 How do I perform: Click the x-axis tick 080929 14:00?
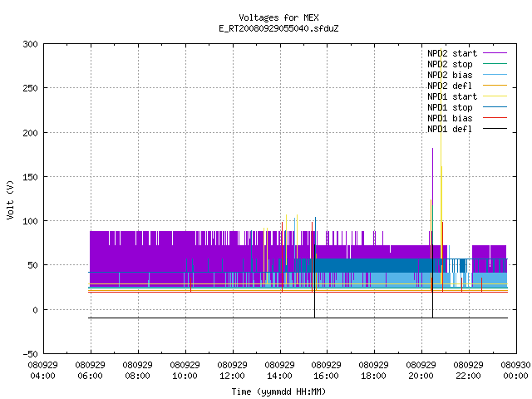(279, 371)
